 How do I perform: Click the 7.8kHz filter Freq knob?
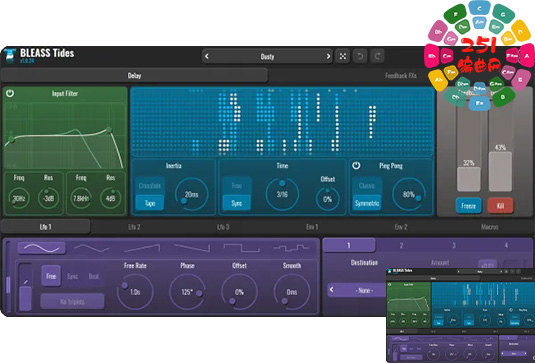(x=81, y=198)
